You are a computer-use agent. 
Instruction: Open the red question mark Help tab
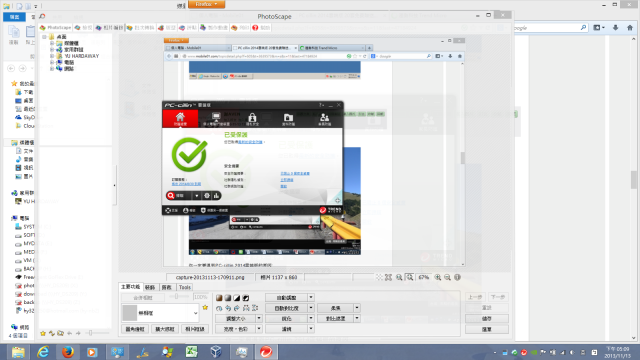pos(261,27)
